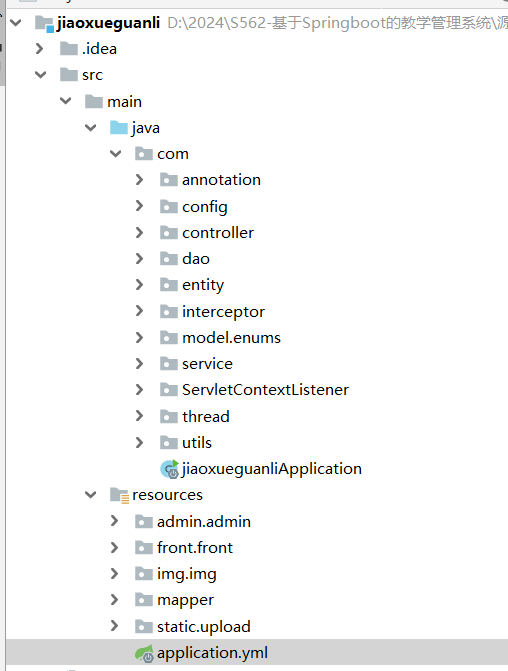
Task: Select the resources folder label
Action: (167, 495)
